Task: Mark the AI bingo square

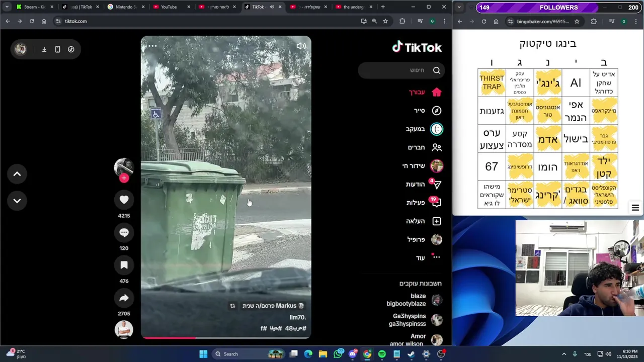Action: 576,83
